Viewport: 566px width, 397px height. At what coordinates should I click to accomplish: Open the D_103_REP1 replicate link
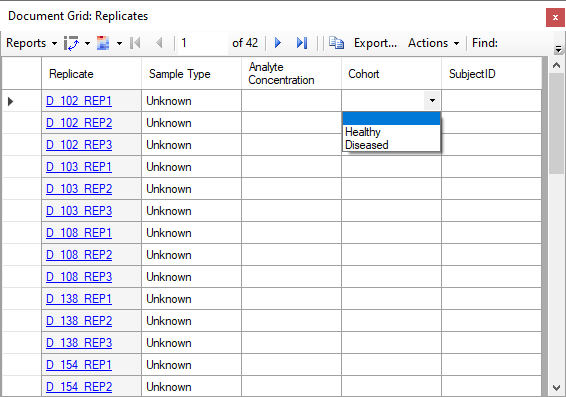click(79, 167)
